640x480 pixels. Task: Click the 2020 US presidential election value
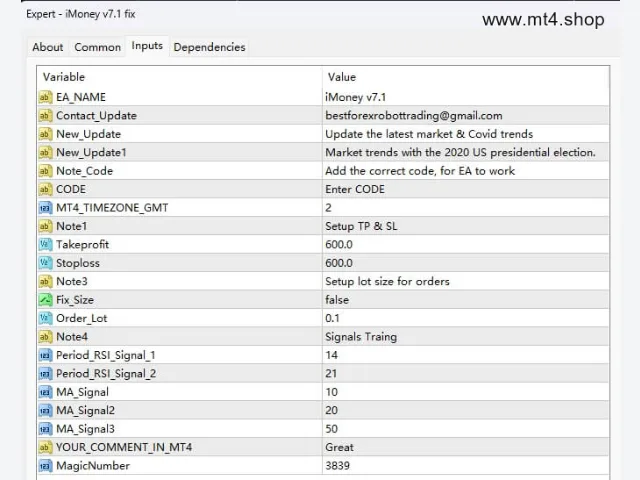coord(460,152)
